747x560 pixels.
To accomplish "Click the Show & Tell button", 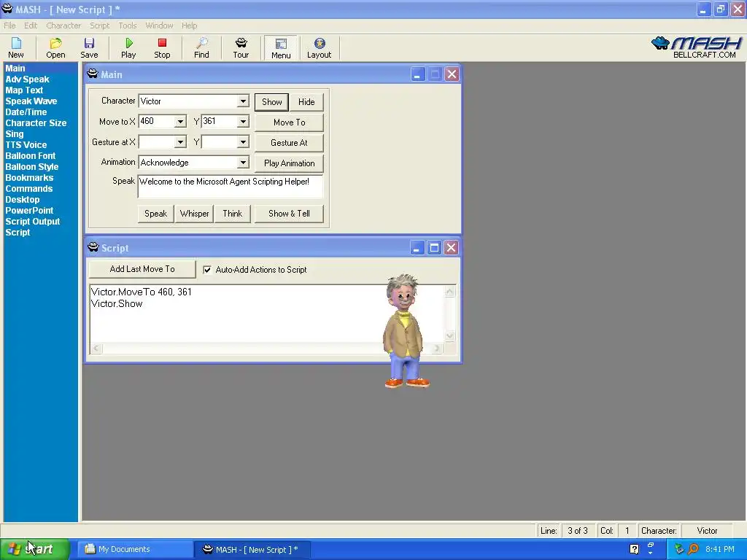I will (289, 214).
